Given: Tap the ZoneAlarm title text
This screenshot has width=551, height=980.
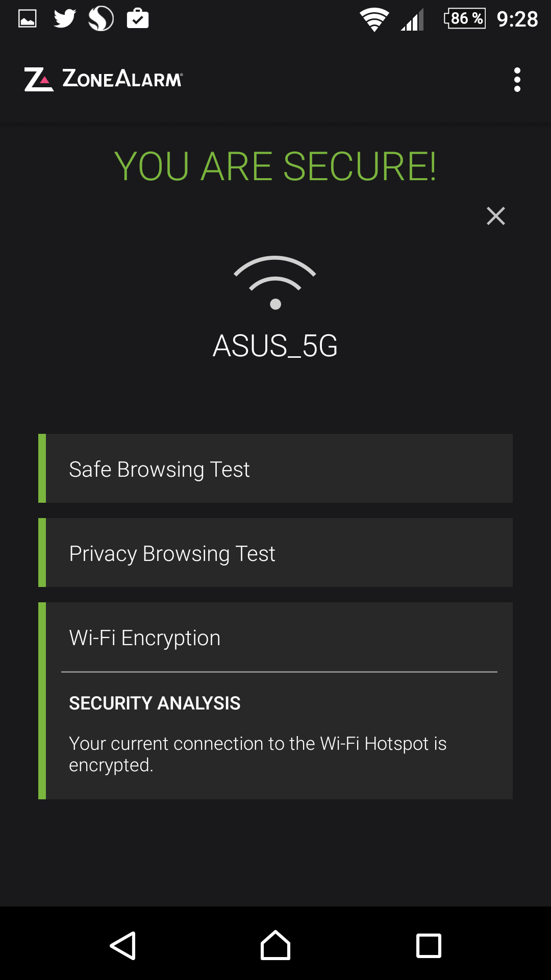Looking at the screenshot, I should 122,79.
